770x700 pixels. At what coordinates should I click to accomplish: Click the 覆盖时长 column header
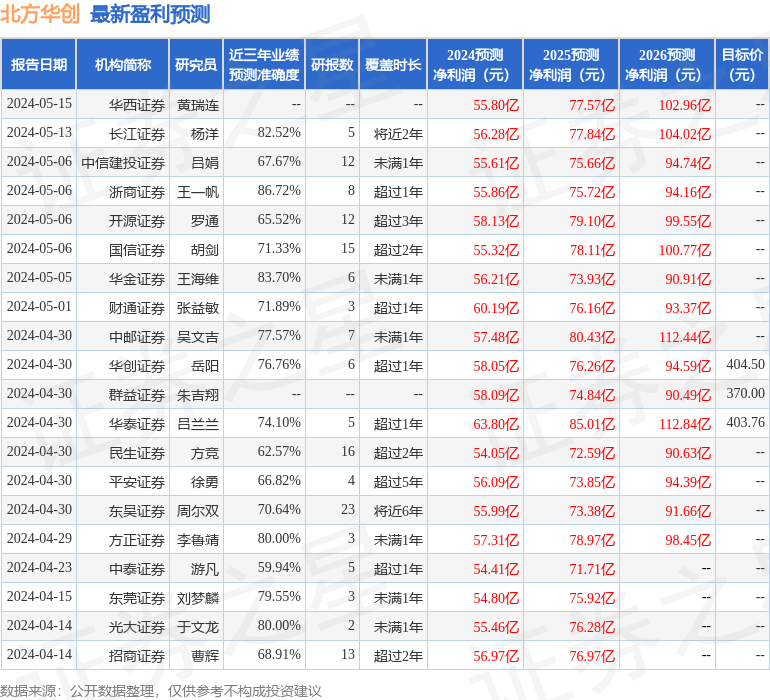[393, 65]
